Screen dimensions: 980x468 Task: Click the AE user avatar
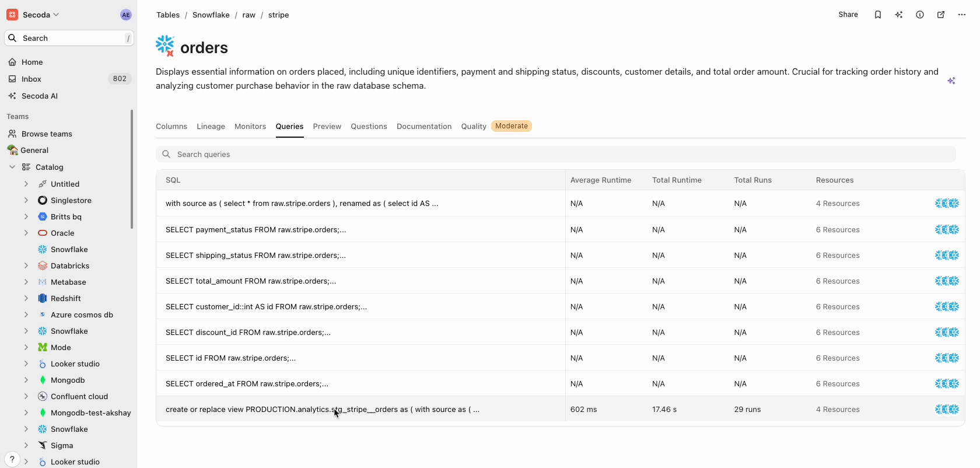click(126, 15)
